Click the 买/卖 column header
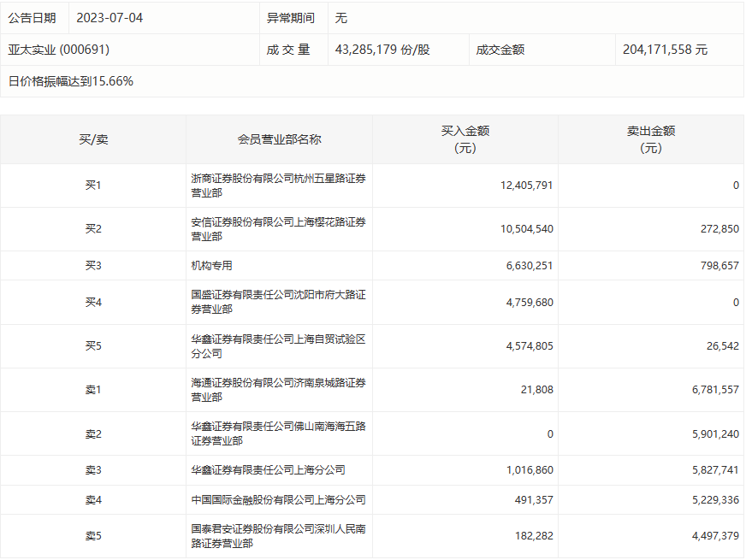 93,139
